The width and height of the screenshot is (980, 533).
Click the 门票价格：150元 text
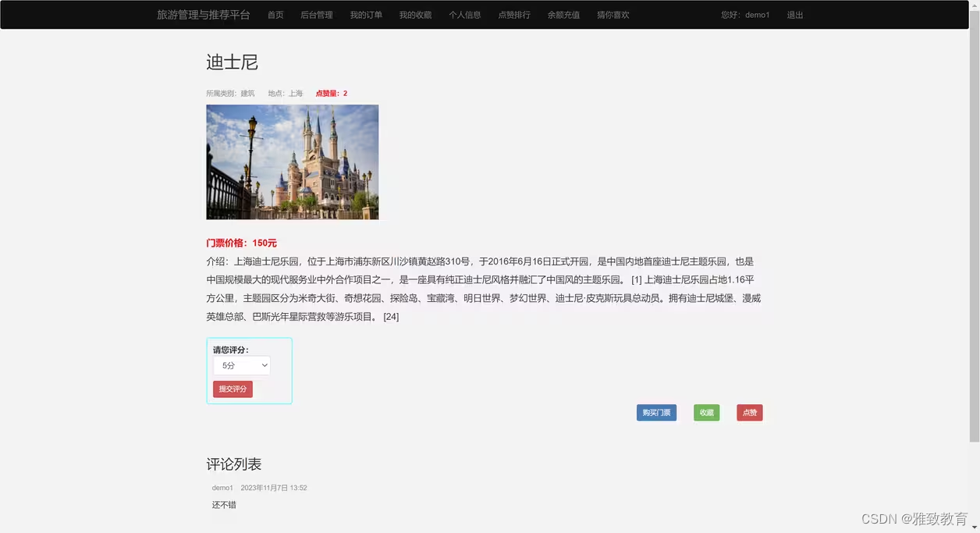241,243
